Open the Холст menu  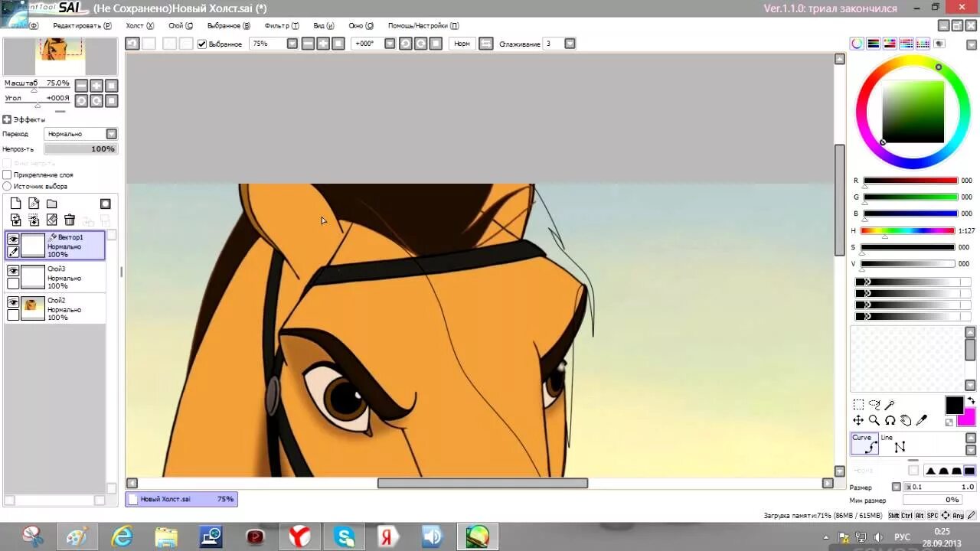coord(140,25)
